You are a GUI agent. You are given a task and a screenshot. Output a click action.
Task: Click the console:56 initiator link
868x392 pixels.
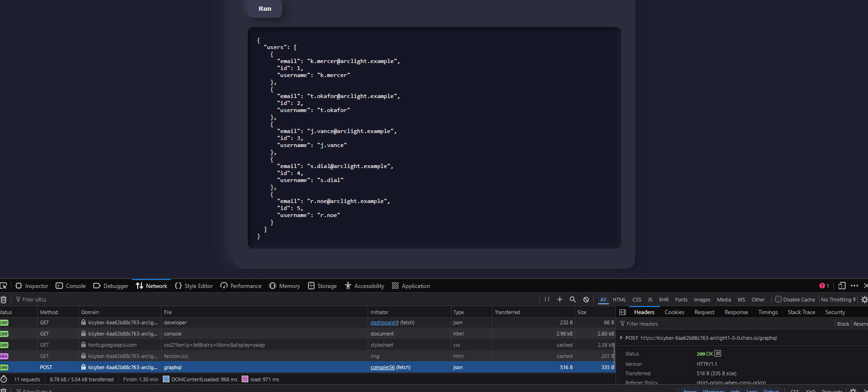click(x=382, y=367)
